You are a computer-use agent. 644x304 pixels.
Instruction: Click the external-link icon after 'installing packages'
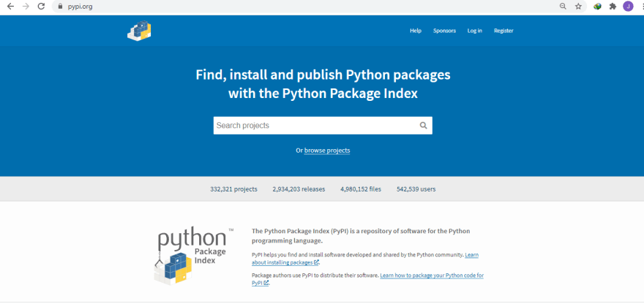pos(316,262)
